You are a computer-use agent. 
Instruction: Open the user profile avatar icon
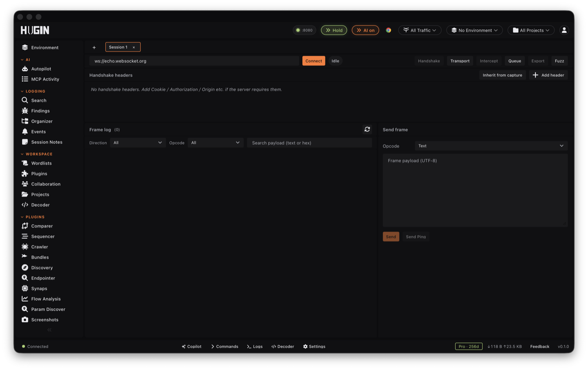tap(564, 30)
